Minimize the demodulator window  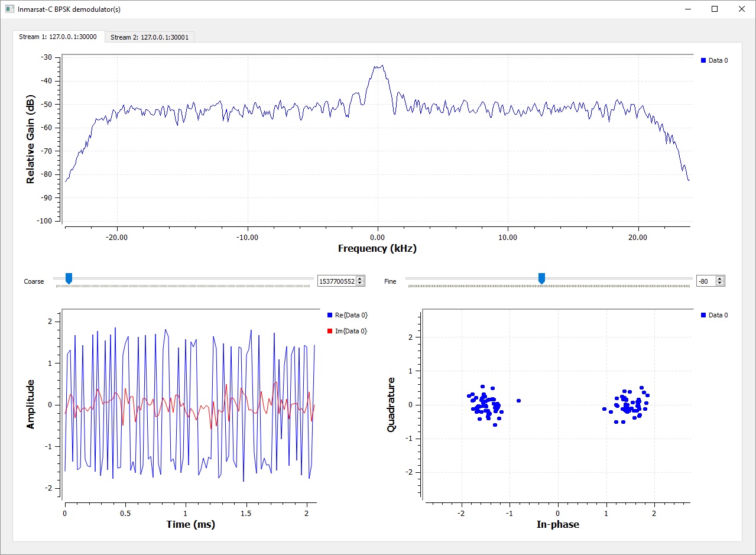pos(688,9)
